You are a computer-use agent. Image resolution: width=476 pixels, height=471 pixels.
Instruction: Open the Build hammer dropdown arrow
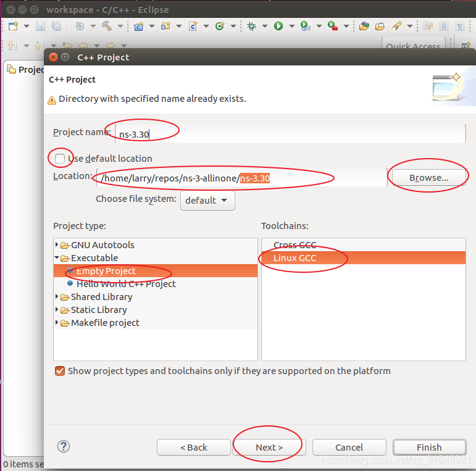tap(120, 27)
